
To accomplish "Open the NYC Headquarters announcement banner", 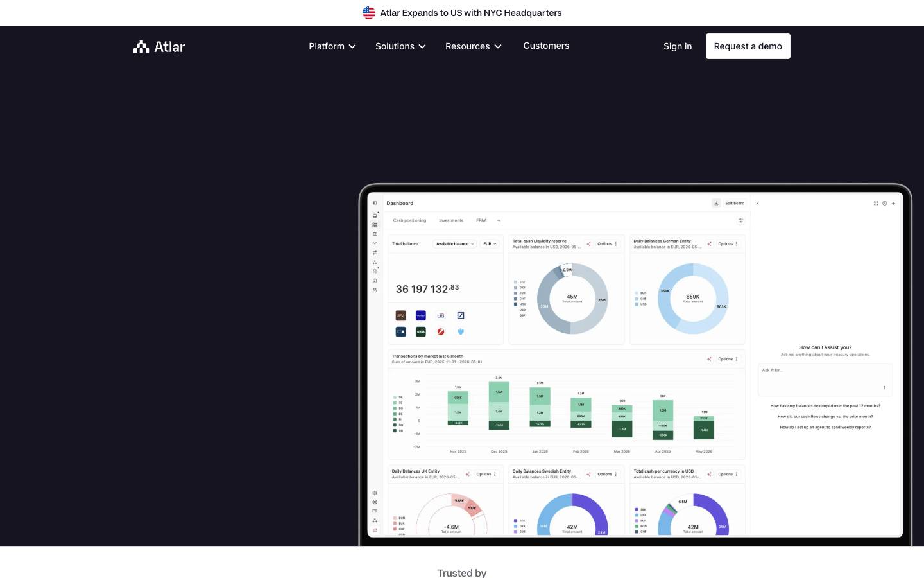I will [462, 13].
